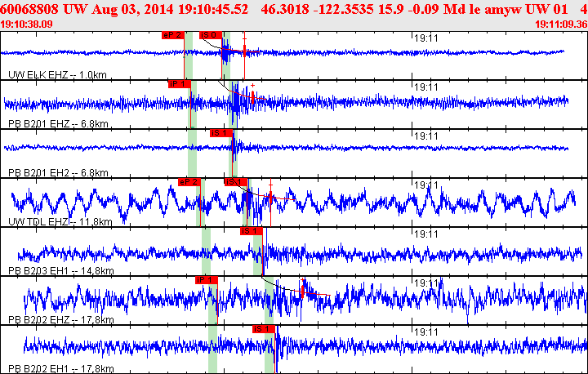588x374 pixels.
Task: Click the end time 19:11:09.36 label
Action: click(x=560, y=24)
